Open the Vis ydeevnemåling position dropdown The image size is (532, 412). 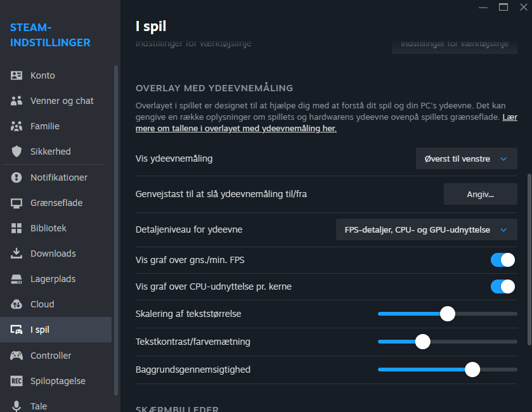(467, 158)
